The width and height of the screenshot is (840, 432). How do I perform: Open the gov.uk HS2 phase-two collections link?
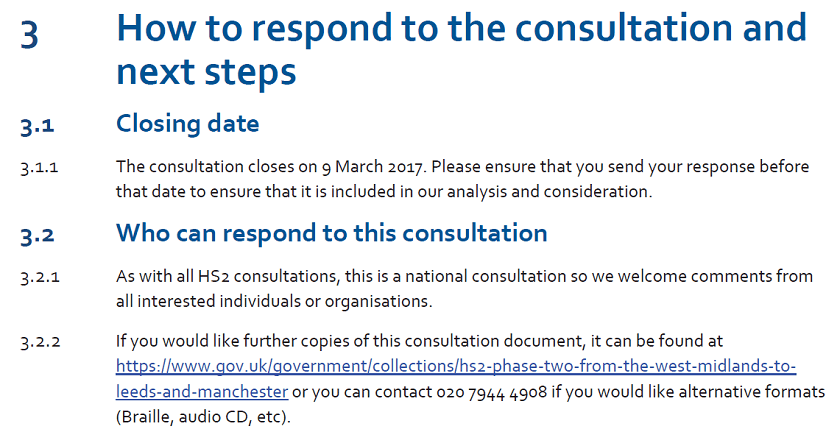[456, 367]
